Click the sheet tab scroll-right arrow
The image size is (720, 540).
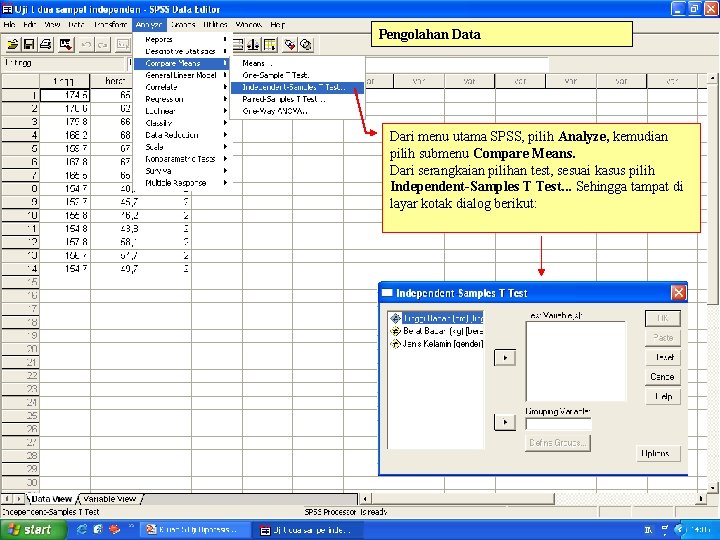(x=18, y=498)
